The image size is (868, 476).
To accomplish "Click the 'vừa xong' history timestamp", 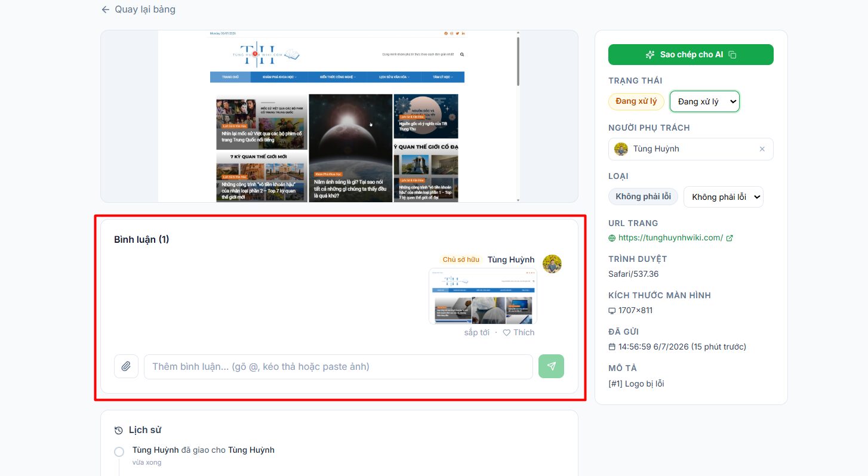I will tap(147, 462).
